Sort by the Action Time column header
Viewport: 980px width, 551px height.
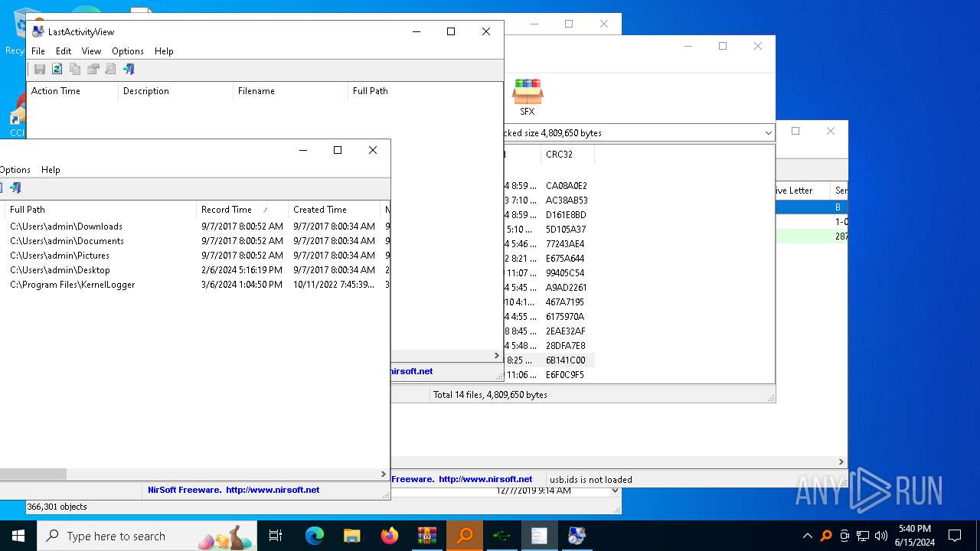tap(73, 91)
